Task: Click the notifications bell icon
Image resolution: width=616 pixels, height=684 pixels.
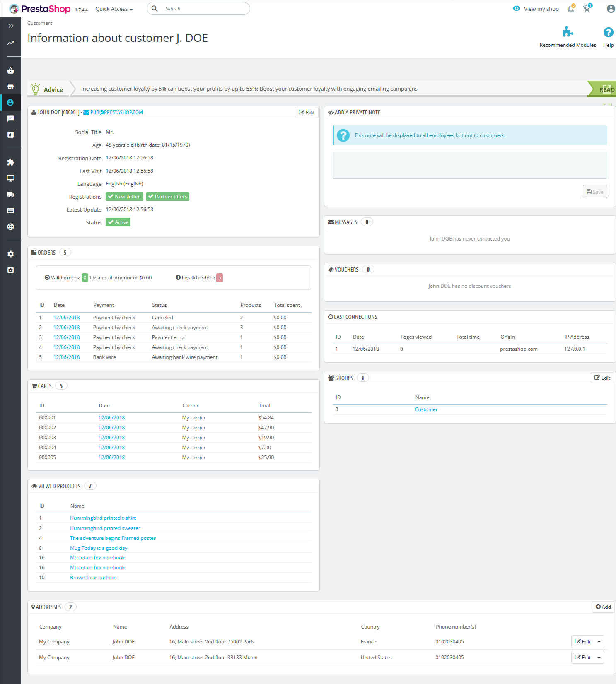Action: pyautogui.click(x=570, y=9)
